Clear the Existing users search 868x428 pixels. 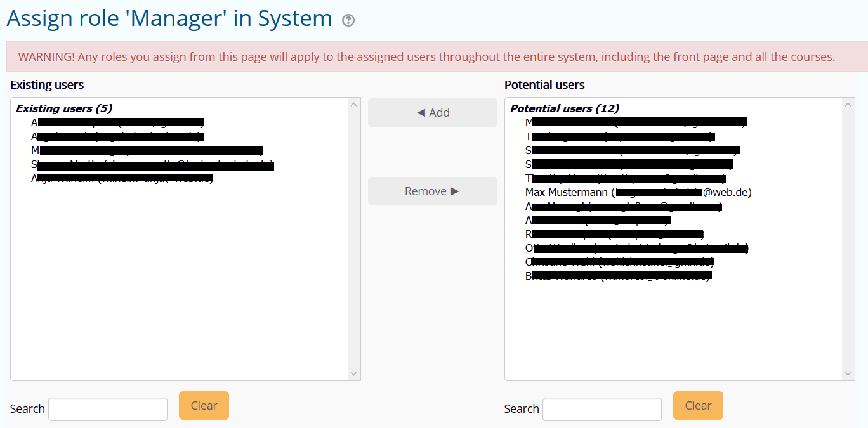204,406
